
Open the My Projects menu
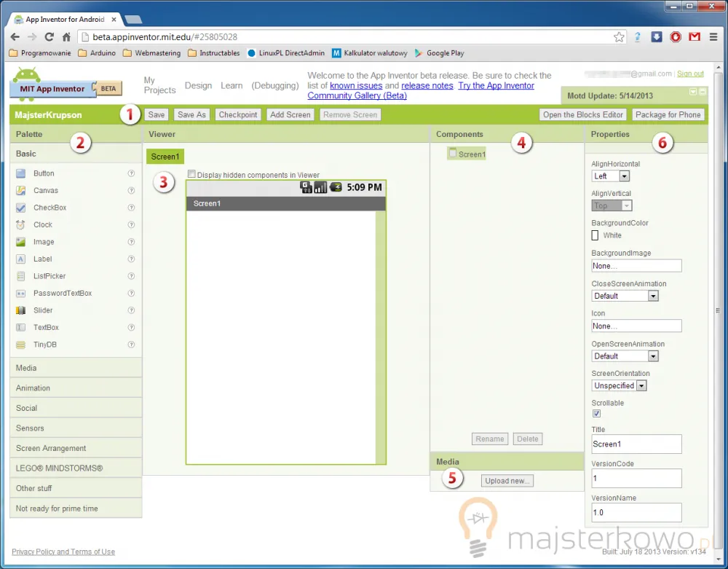coord(159,85)
